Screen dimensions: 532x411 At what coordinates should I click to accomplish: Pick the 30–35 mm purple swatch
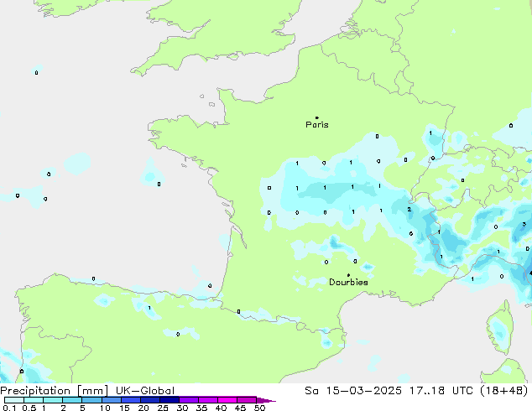188,400
